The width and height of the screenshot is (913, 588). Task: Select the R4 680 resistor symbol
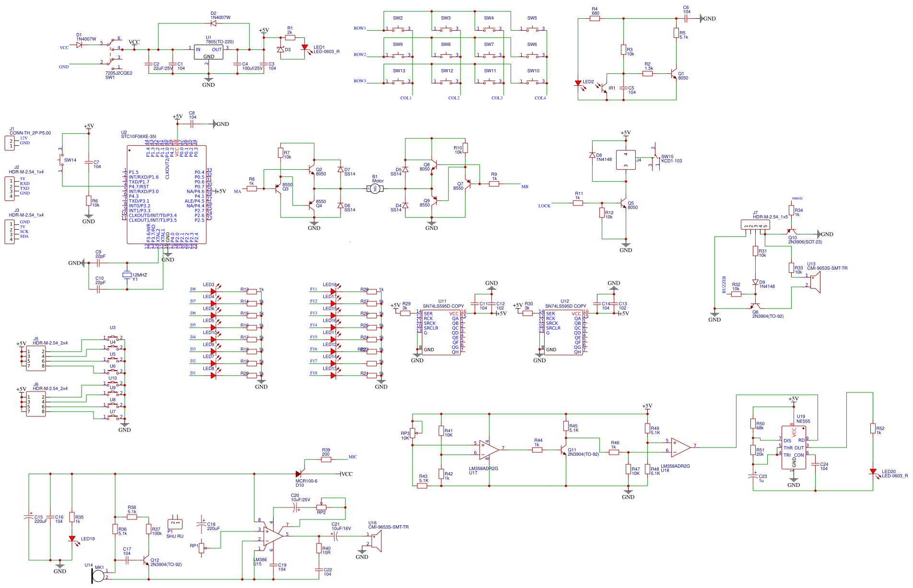coord(595,19)
